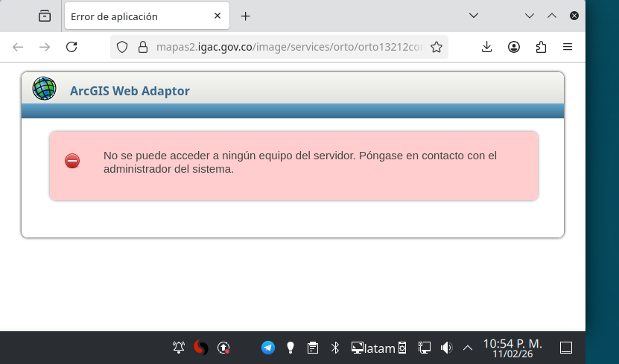Image resolution: width=619 pixels, height=364 pixels.
Task: Open the network connections tray icon
Action: 425,348
